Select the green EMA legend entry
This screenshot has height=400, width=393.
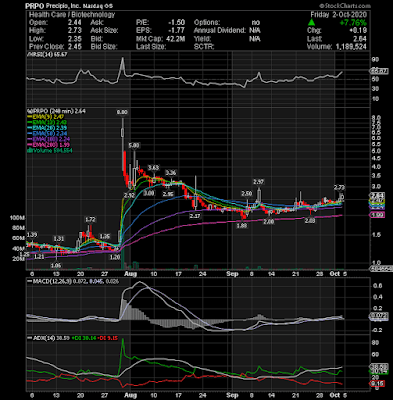tap(47, 122)
